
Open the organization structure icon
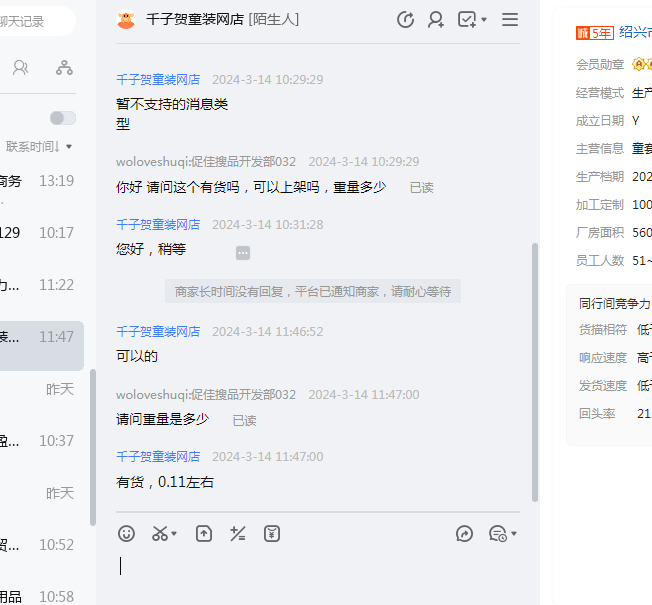(x=64, y=68)
